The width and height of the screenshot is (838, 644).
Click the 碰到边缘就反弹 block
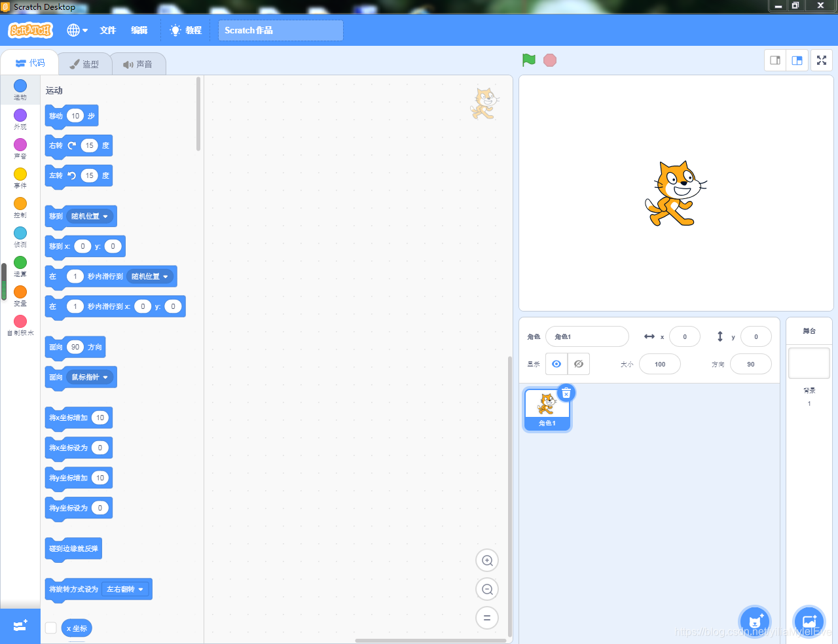(x=73, y=548)
